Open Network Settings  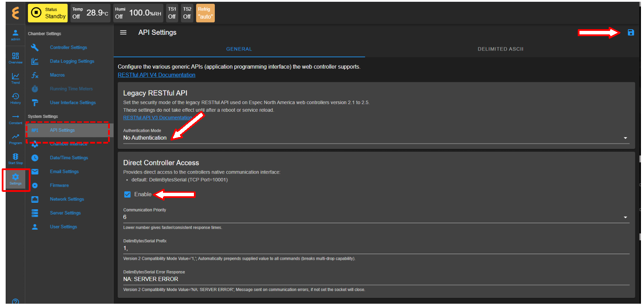[x=67, y=199]
